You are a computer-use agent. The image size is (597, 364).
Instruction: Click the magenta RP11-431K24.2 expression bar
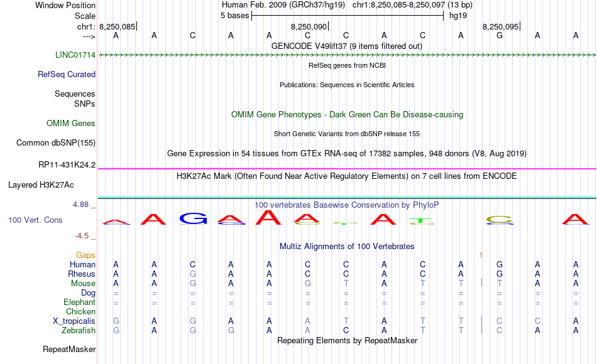pos(347,168)
